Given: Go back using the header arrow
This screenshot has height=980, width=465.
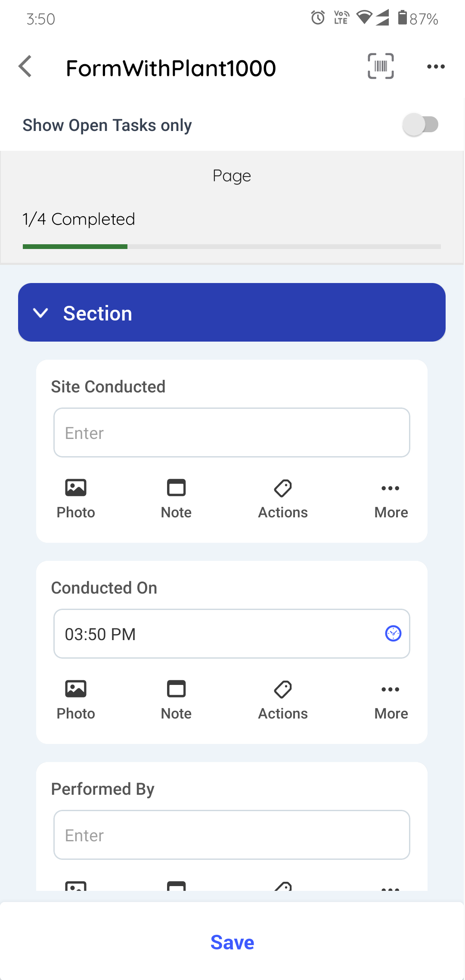Looking at the screenshot, I should (26, 67).
